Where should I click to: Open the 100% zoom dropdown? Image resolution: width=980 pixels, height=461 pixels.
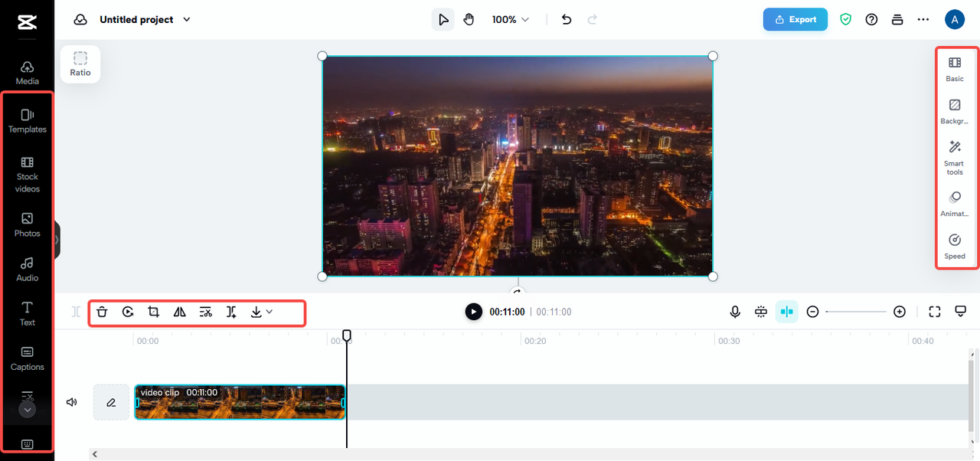point(510,20)
